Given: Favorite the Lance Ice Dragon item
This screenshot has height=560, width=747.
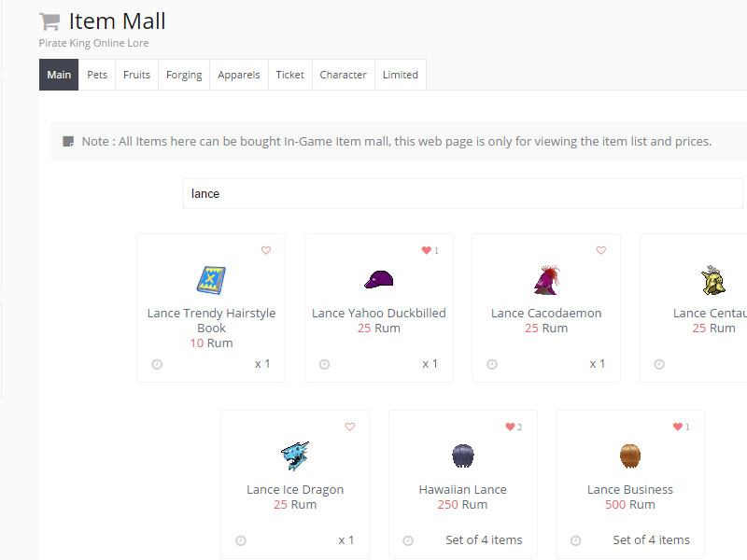Looking at the screenshot, I should click(349, 427).
